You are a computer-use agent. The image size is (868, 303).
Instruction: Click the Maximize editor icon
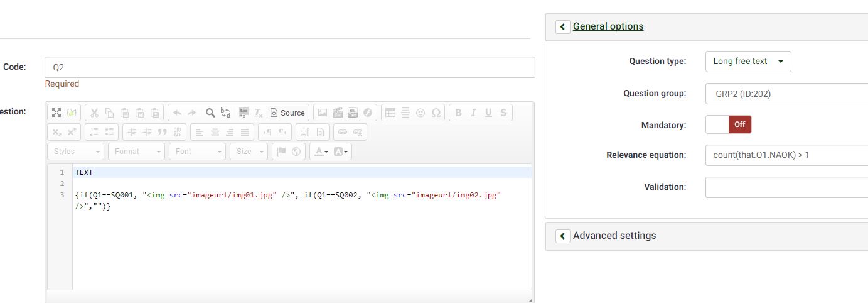(56, 113)
